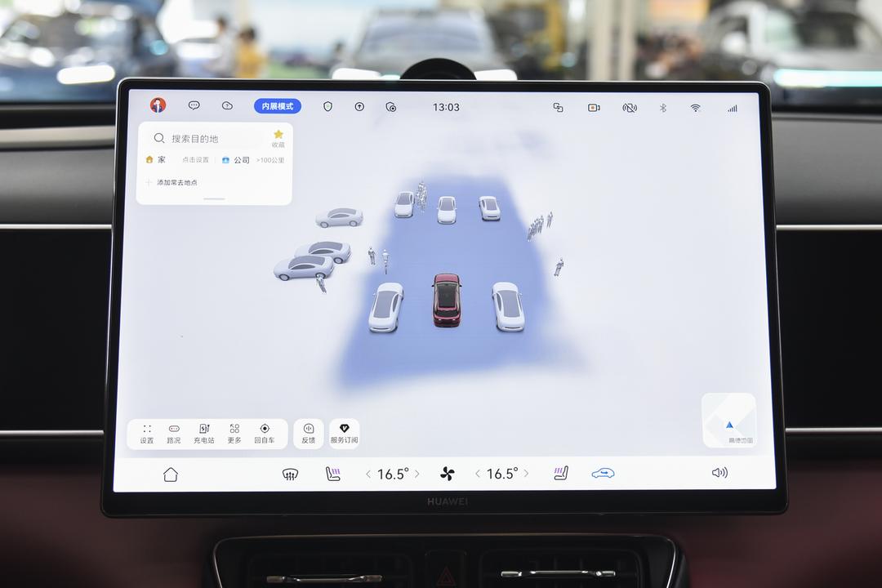
Task: Tap the red ego car on map
Action: [448, 300]
